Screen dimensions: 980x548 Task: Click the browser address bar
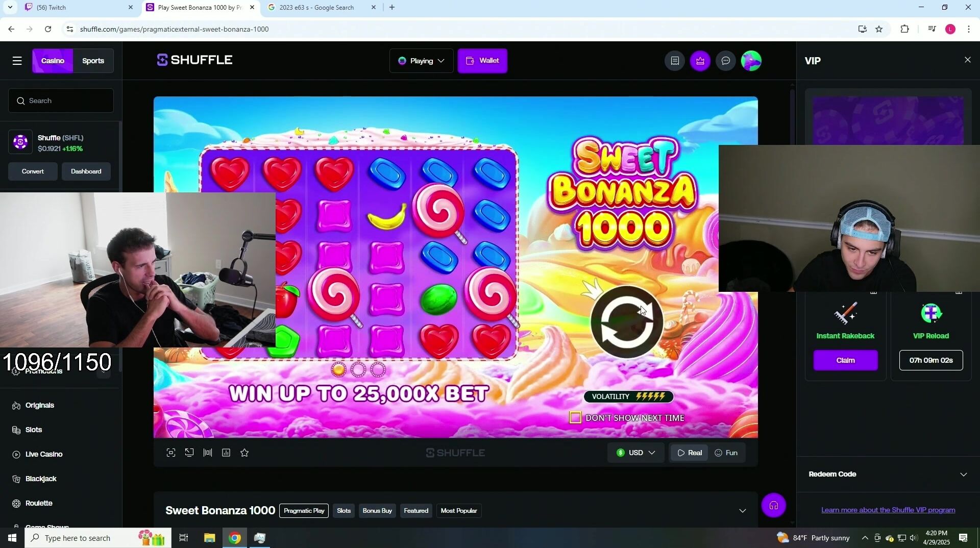(459, 29)
